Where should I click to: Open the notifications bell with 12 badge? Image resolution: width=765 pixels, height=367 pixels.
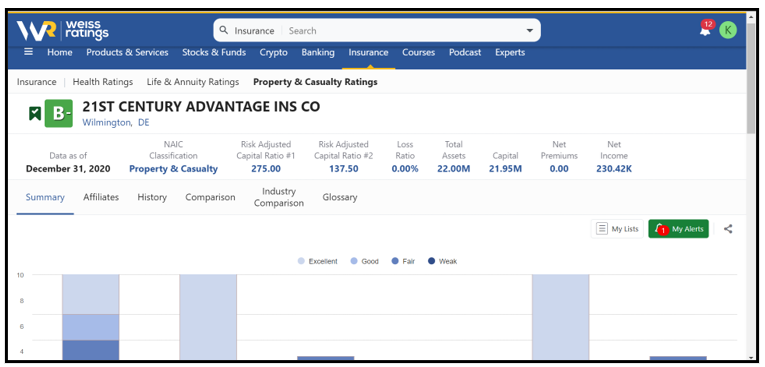point(705,30)
